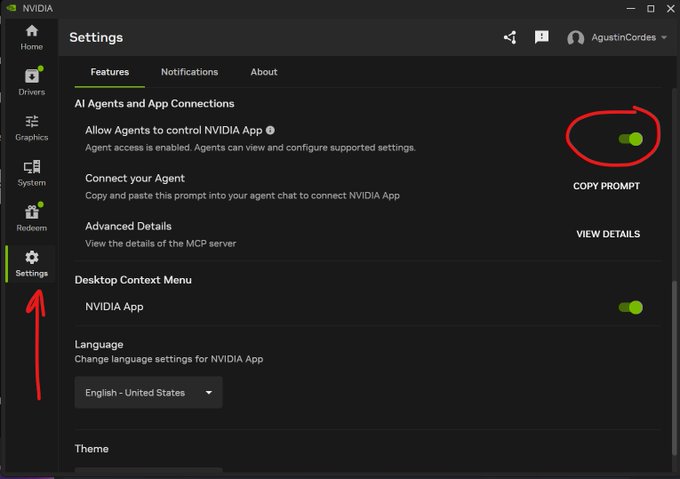Minimize the NVIDIA window
This screenshot has height=479, width=680.
(x=631, y=9)
